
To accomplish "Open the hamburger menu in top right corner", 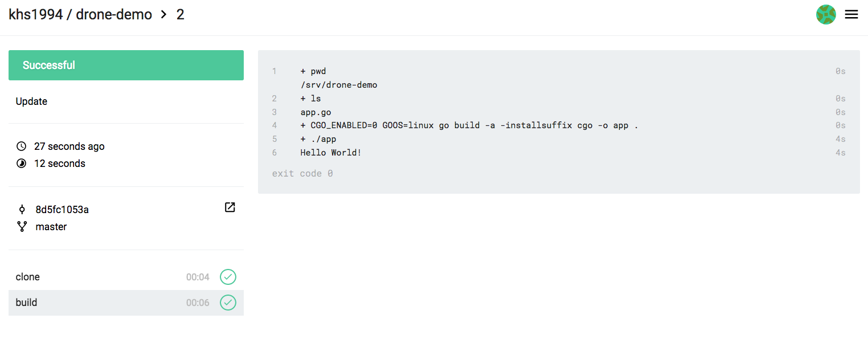I will [x=851, y=14].
